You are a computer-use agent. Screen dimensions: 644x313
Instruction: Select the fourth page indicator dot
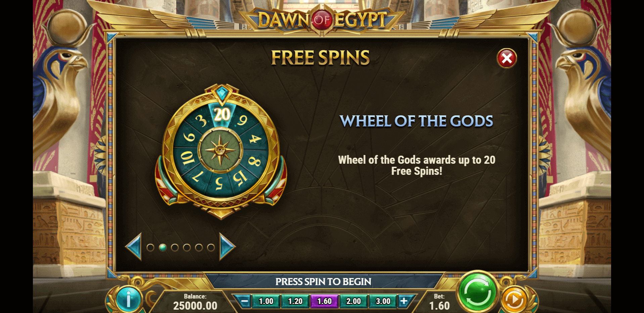(187, 248)
